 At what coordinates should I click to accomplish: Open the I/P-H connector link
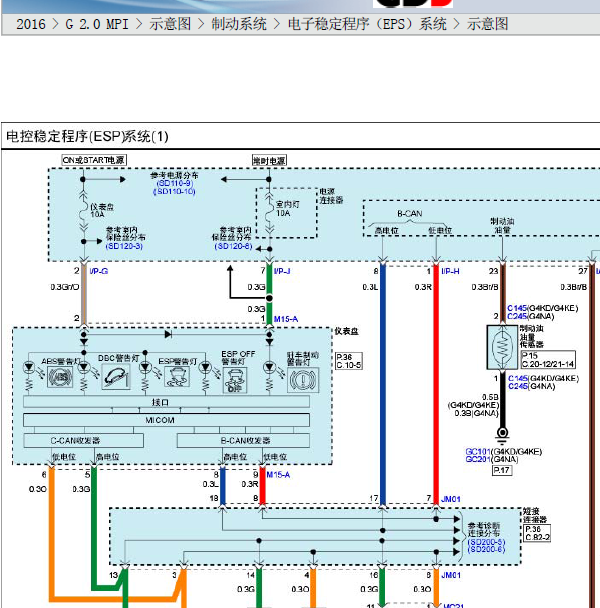pos(450,271)
